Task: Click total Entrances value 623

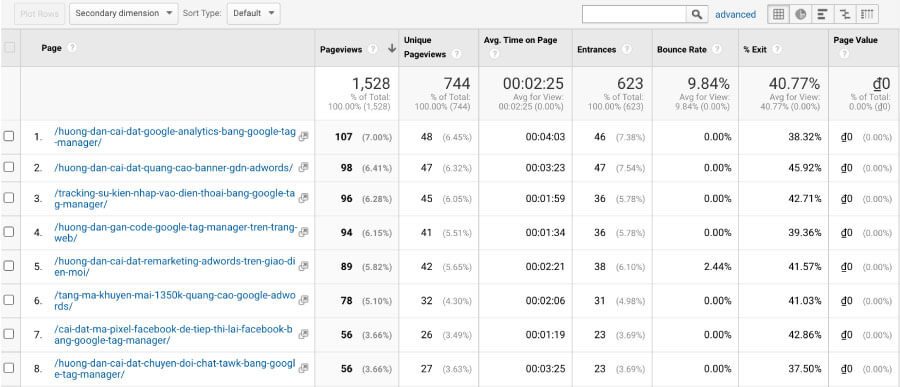Action: coord(630,84)
